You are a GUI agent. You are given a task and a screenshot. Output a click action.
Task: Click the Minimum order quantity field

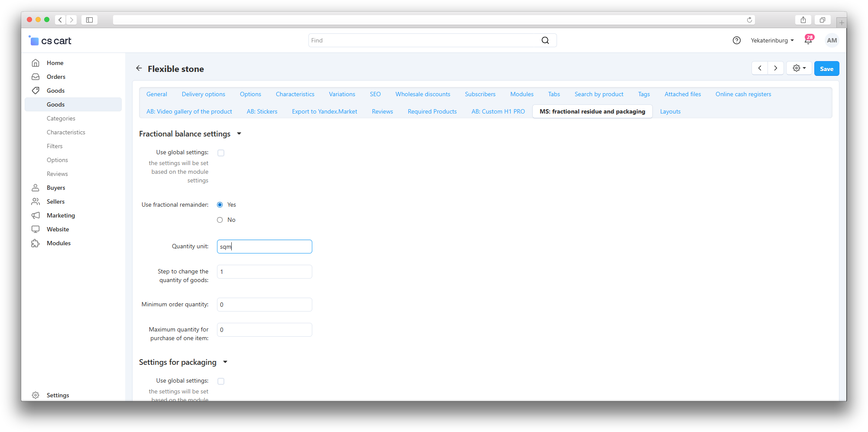tap(264, 305)
